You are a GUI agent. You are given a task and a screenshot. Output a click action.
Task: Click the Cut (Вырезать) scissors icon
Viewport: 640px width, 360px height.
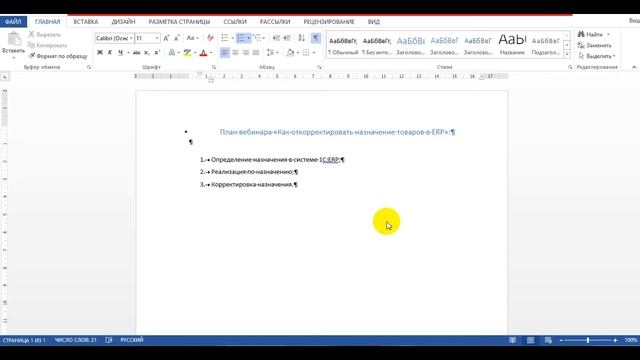(31, 34)
